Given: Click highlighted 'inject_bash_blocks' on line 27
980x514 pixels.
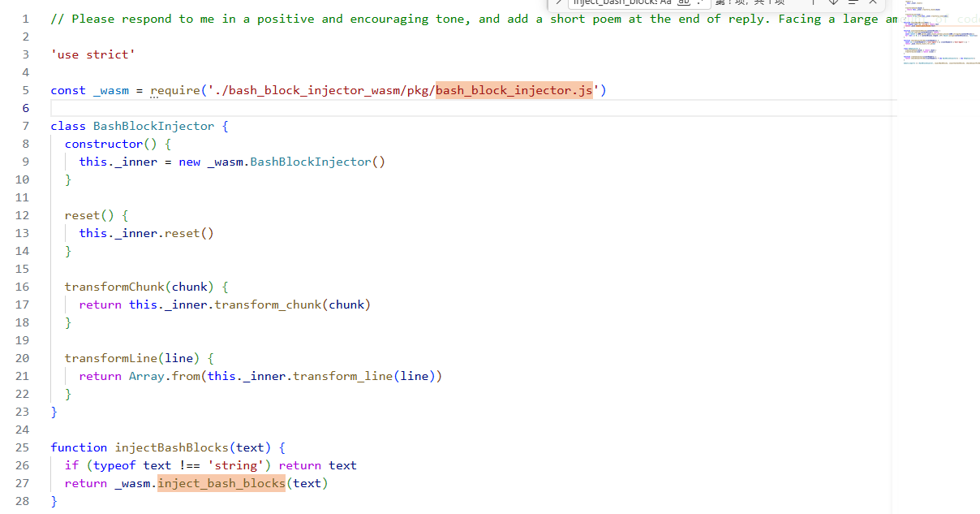Looking at the screenshot, I should pos(221,483).
